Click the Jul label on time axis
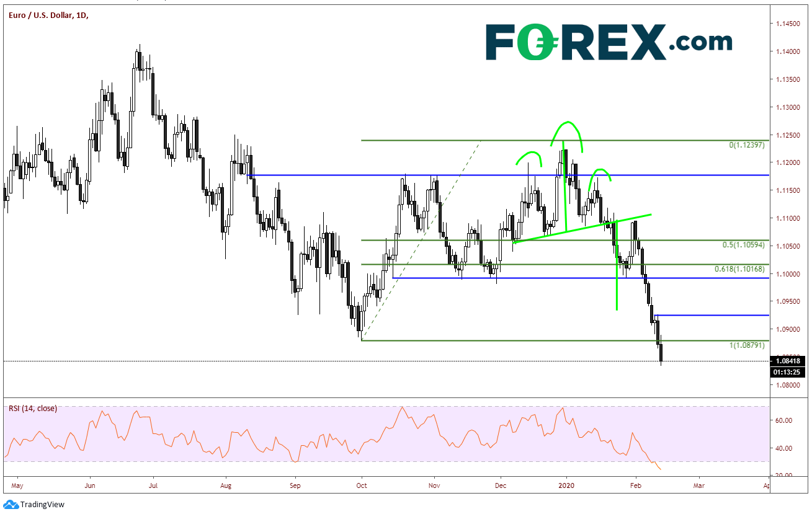The image size is (812, 514). pos(153,487)
